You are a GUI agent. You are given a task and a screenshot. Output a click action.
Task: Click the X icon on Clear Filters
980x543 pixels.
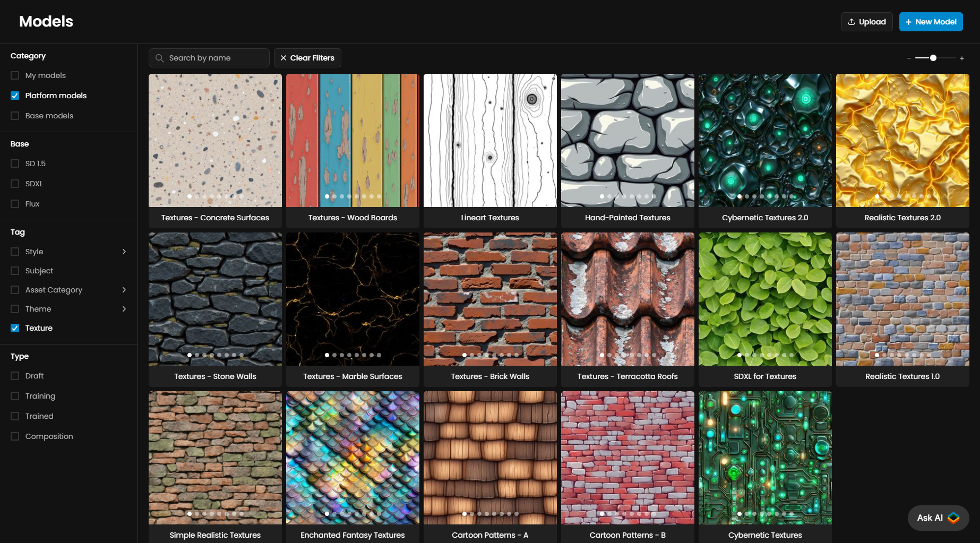pyautogui.click(x=283, y=58)
